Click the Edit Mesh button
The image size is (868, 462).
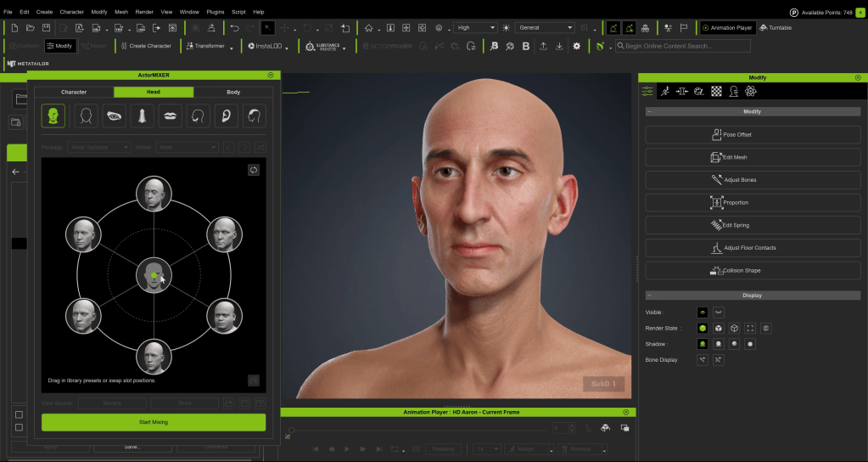(x=753, y=157)
